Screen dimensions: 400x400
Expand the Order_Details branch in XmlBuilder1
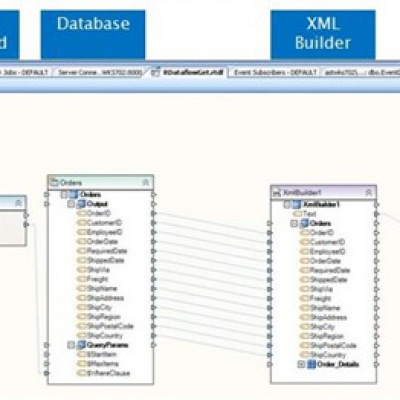[x=301, y=364]
